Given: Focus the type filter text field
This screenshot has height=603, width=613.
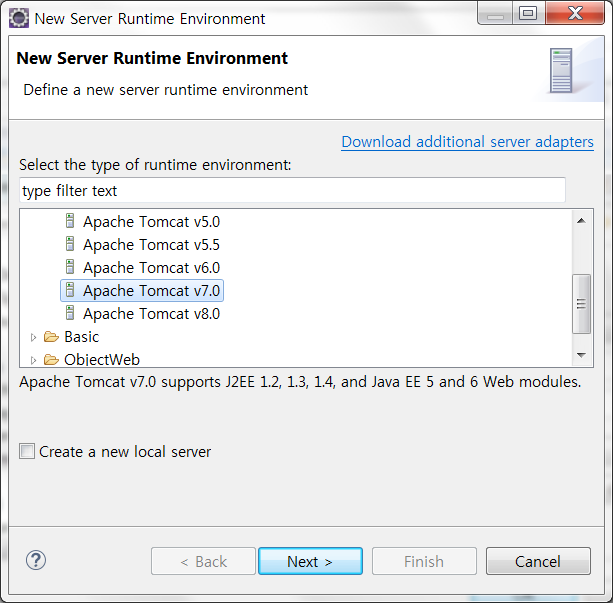Looking at the screenshot, I should 292,190.
